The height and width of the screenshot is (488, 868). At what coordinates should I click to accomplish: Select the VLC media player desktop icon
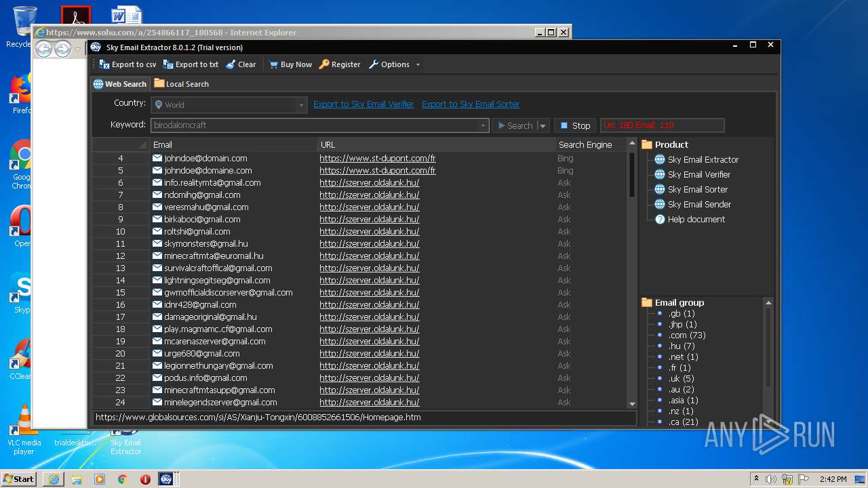tap(24, 429)
